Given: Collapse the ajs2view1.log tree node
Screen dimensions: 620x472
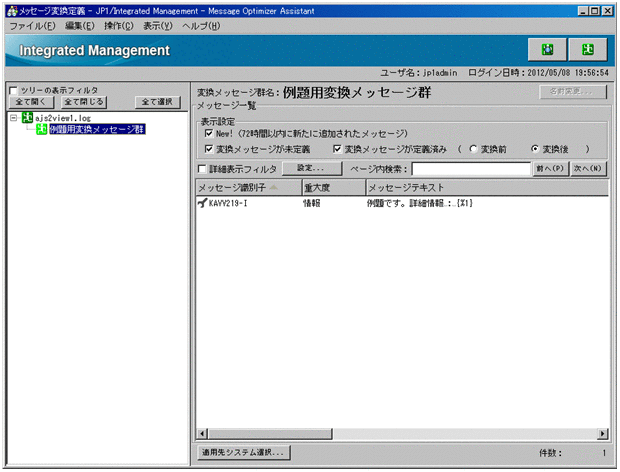Looking at the screenshot, I should pos(12,117).
